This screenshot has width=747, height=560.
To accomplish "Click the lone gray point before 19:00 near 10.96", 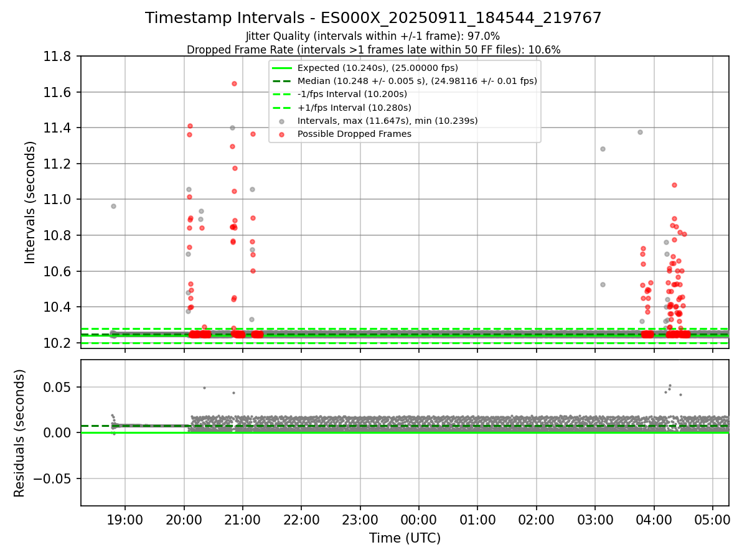I will (x=113, y=206).
